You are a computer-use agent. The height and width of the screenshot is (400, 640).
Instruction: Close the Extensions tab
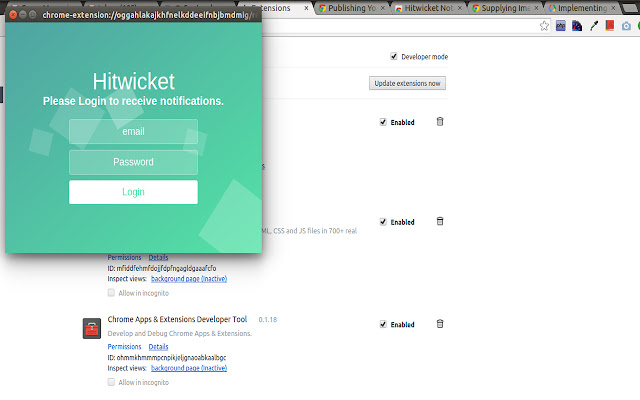[x=306, y=8]
